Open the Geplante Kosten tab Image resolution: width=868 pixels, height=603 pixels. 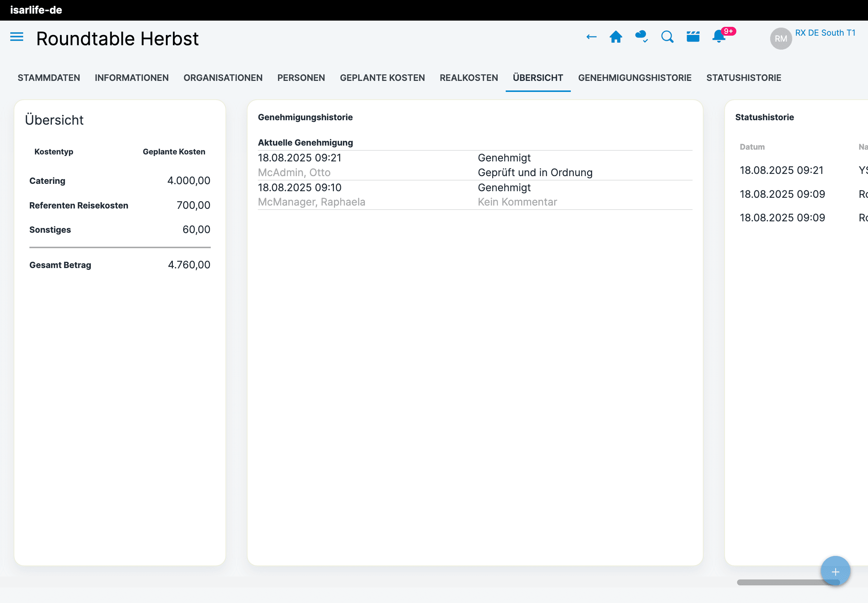point(382,78)
